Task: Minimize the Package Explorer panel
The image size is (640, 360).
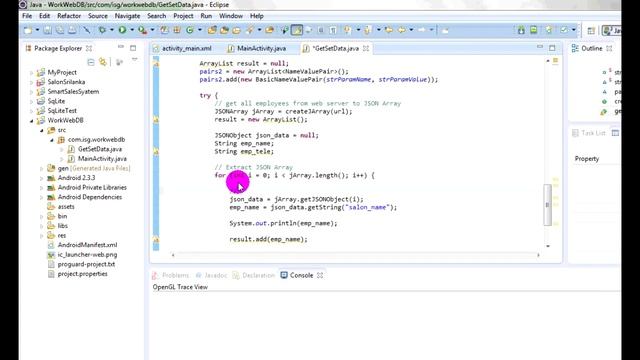Action: (x=121, y=47)
